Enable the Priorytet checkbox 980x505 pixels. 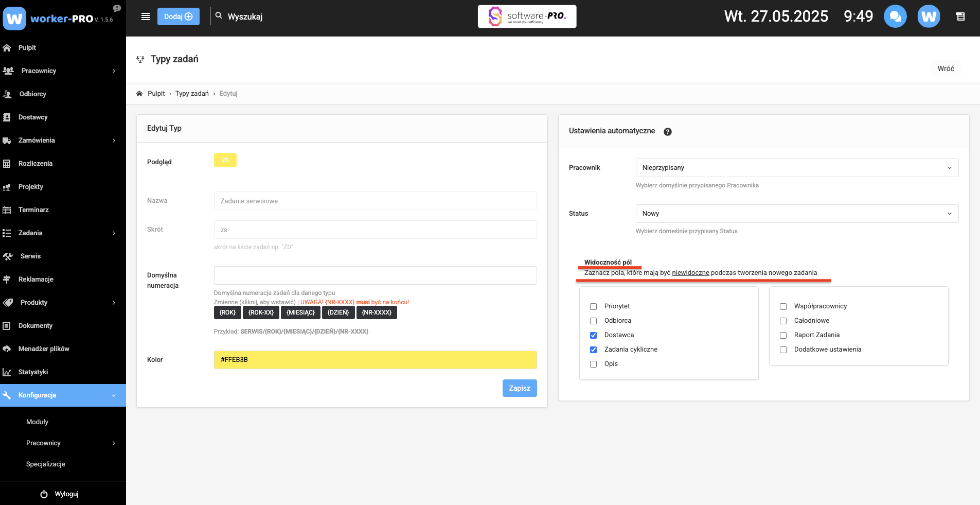pos(594,306)
